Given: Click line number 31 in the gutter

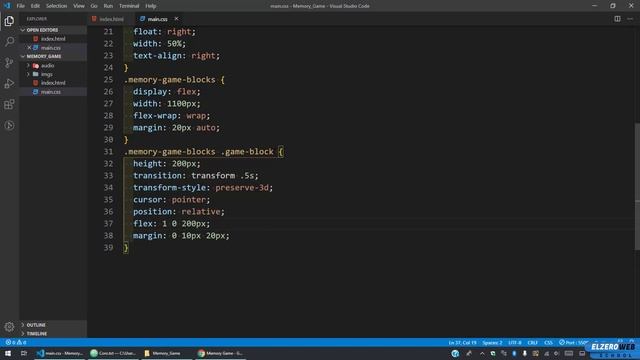Looking at the screenshot, I should [108, 152].
